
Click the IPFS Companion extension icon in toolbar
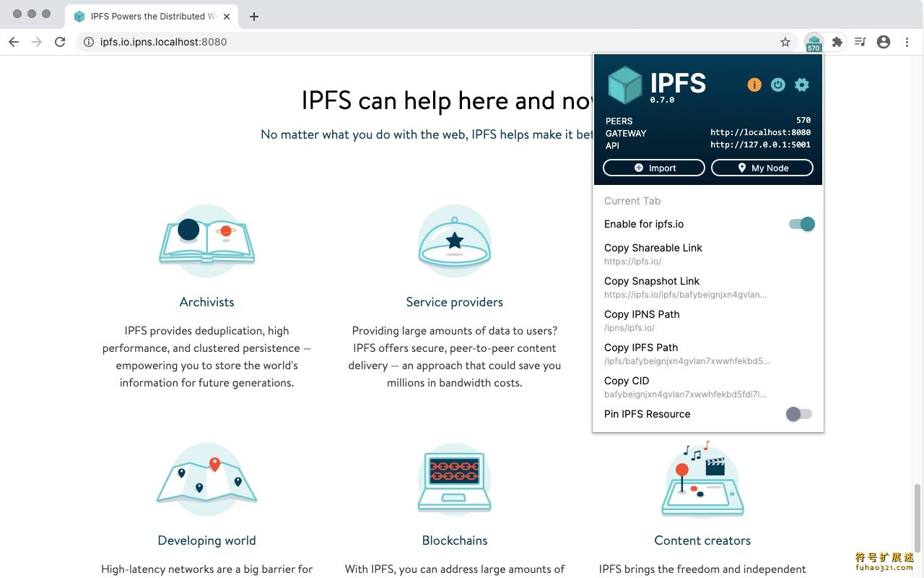point(814,42)
